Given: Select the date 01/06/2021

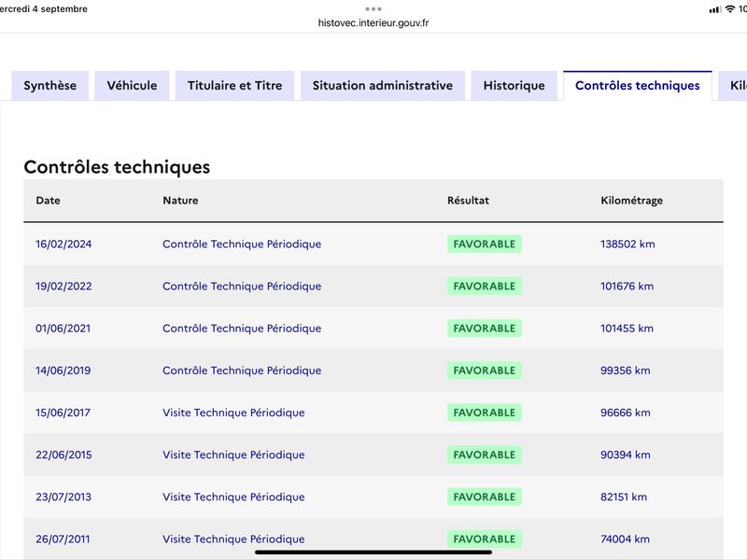Looking at the screenshot, I should (x=63, y=329).
